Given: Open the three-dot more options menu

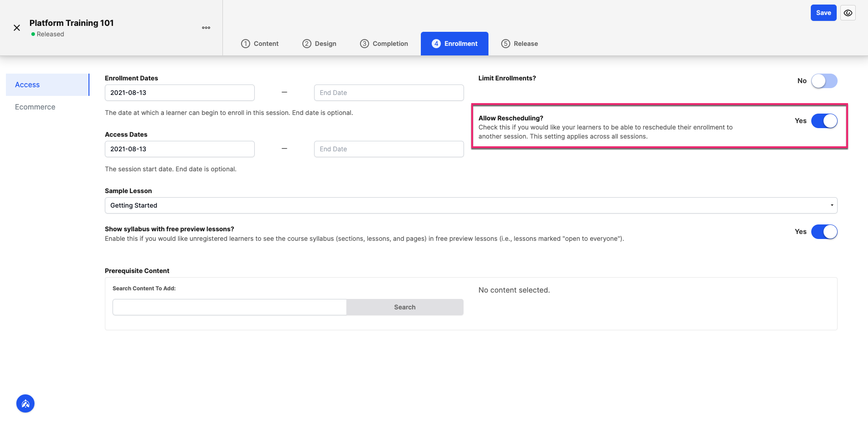Looking at the screenshot, I should pyautogui.click(x=206, y=28).
